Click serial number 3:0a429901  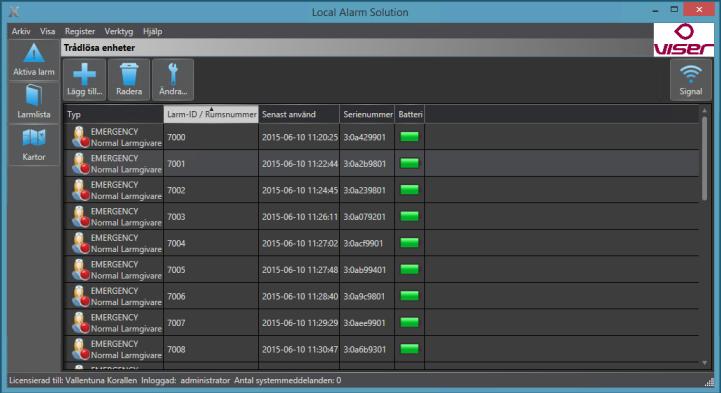click(365, 137)
